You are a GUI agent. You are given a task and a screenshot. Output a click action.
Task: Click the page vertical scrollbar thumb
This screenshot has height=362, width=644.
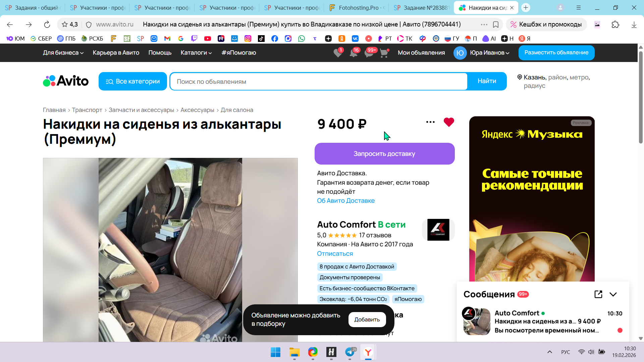(640, 97)
